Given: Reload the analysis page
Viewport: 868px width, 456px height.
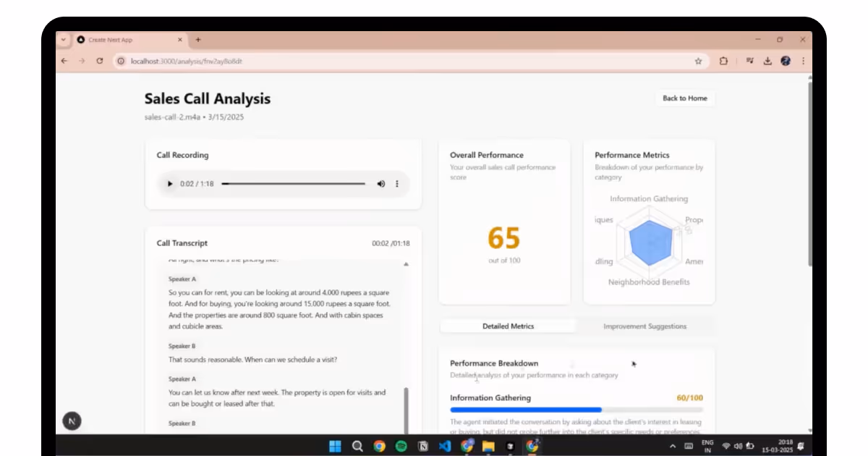Looking at the screenshot, I should click(x=100, y=62).
